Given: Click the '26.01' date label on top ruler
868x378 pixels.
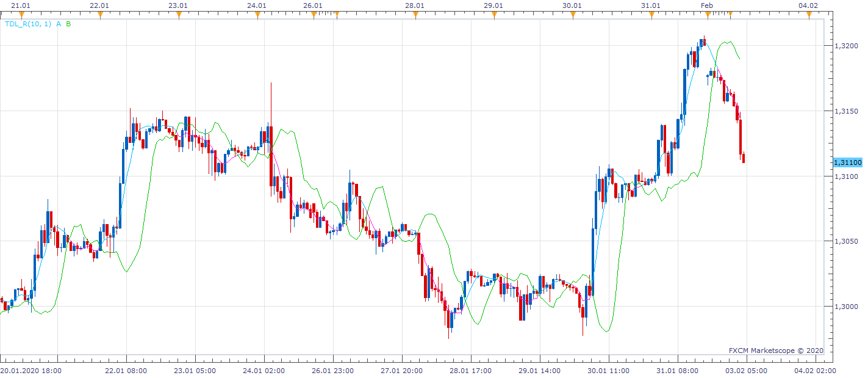Looking at the screenshot, I should (312, 5).
